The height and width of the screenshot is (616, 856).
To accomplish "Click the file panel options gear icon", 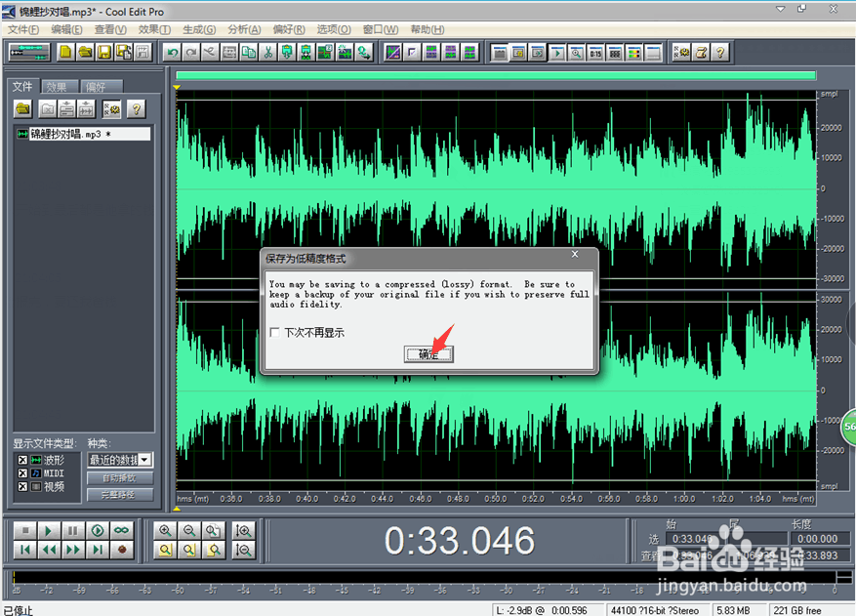I will pos(112,109).
